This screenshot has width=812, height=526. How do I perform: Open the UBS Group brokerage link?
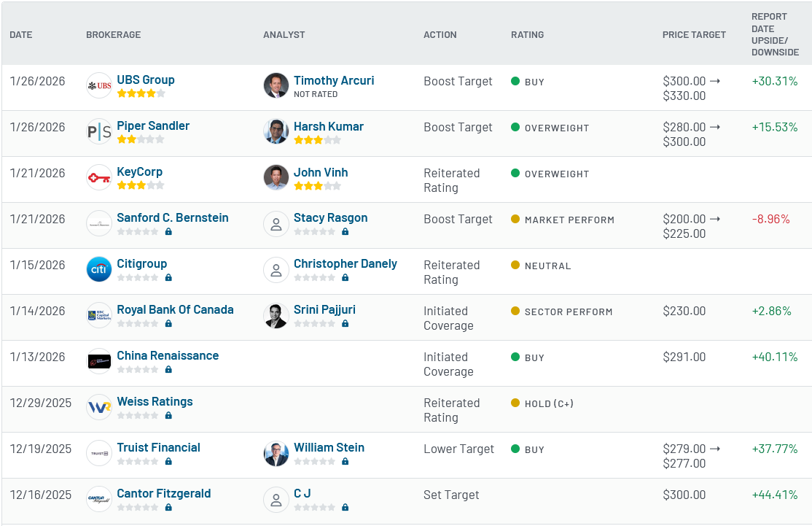[146, 80]
